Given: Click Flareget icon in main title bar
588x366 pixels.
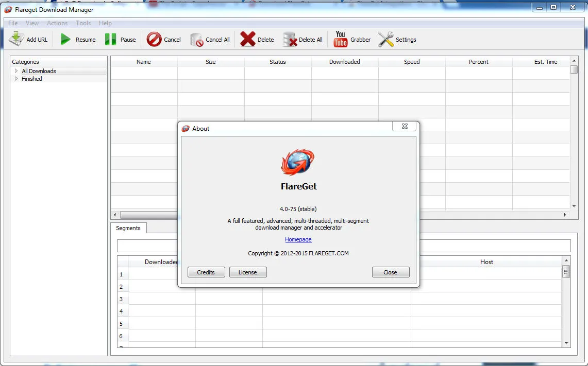Looking at the screenshot, I should pos(8,9).
